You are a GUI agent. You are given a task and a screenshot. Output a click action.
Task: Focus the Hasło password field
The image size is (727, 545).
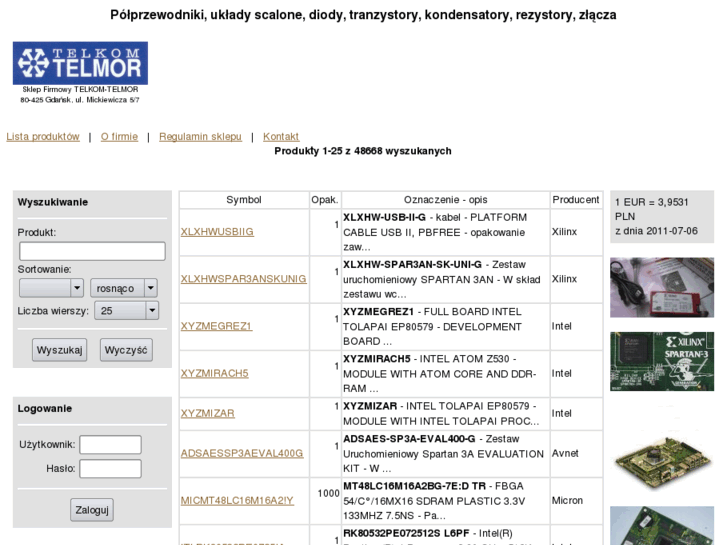tap(110, 468)
